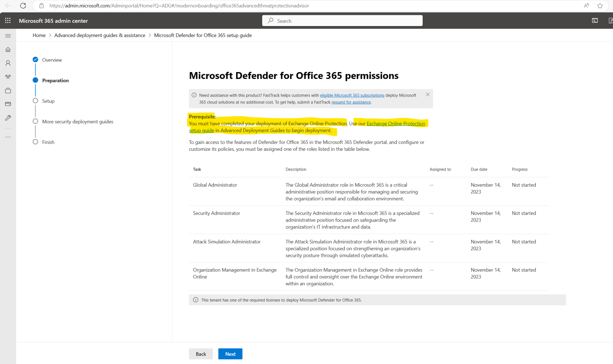
Task: Open Home via the house icon
Action: (x=8, y=49)
